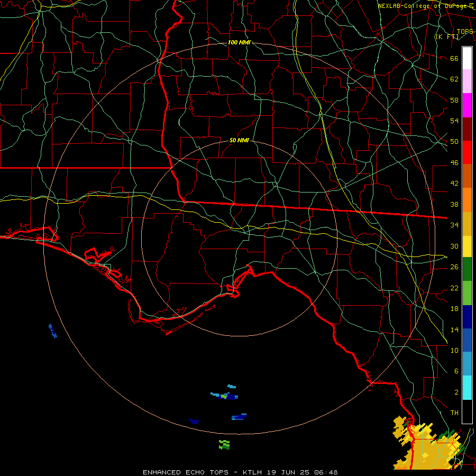The height and width of the screenshot is (476, 476).
Task: Click the blue echo streak near the left edge
Action: tap(53, 331)
